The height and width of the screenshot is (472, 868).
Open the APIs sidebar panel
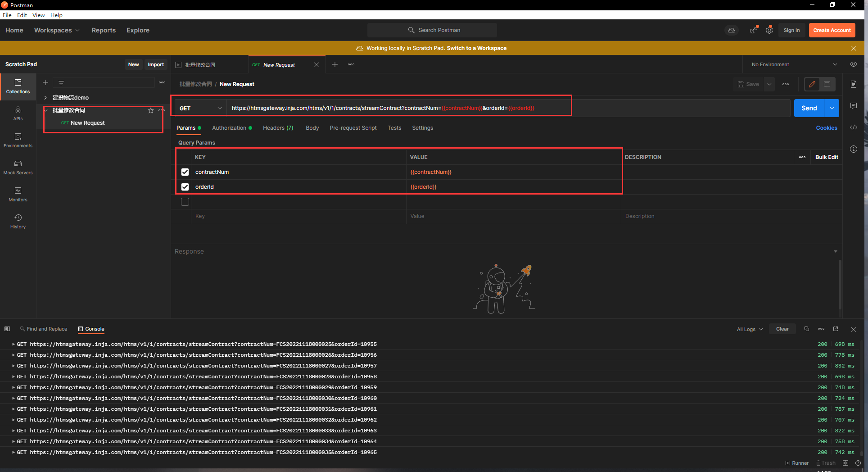pos(18,113)
